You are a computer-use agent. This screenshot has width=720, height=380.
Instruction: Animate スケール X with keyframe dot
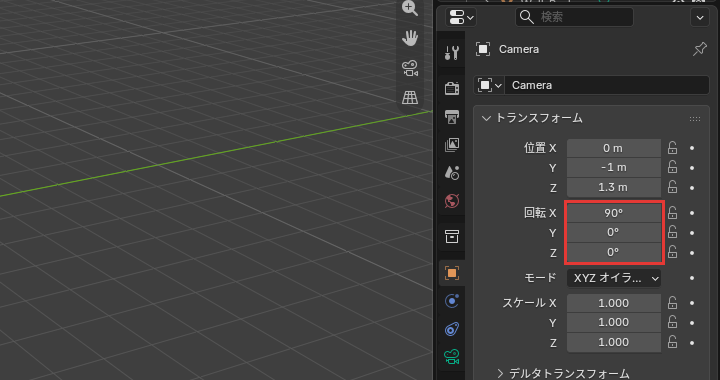coord(692,303)
